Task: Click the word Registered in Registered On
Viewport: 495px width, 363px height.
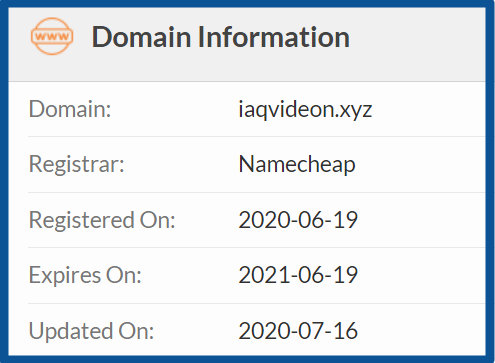Action: pyautogui.click(x=82, y=220)
